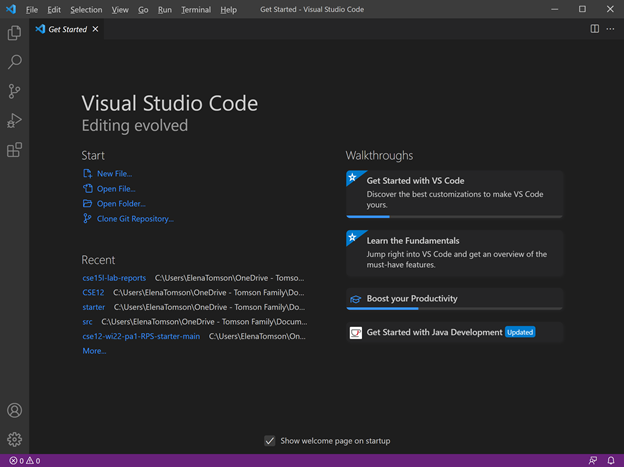624x467 pixels.
Task: Open the Help menu
Action: 228,10
